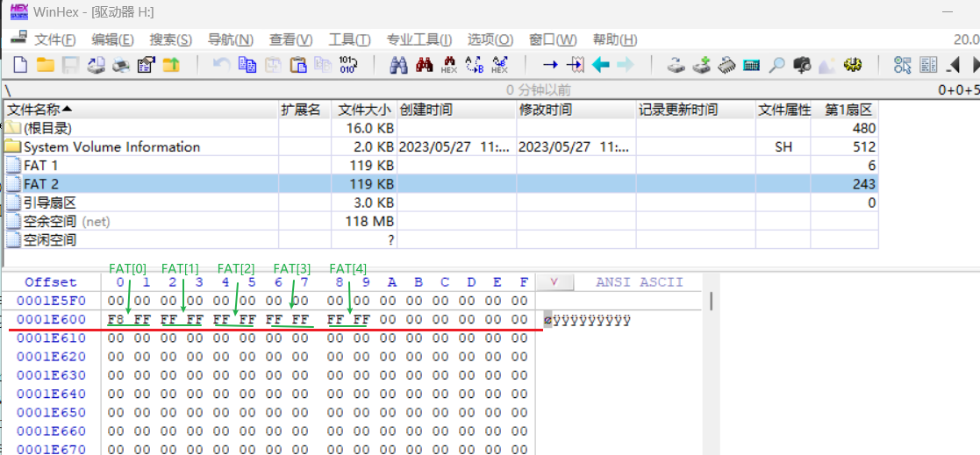This screenshot has width=980, height=455.
Task: Click the Print icon in toolbar
Action: click(x=120, y=64)
